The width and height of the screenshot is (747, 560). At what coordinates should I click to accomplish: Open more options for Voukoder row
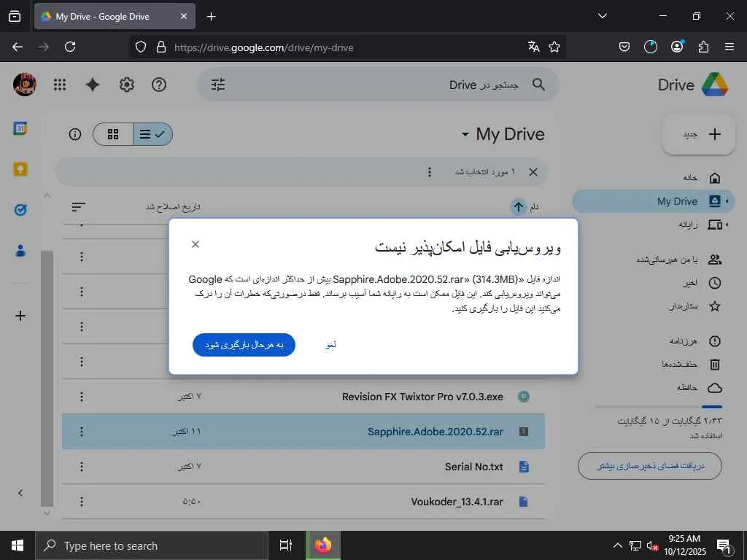[x=82, y=502]
